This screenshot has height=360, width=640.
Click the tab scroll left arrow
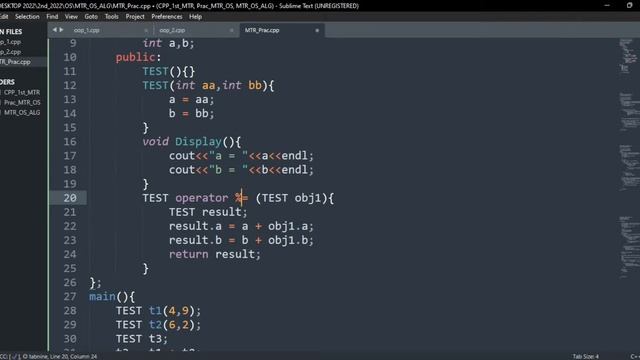tap(54, 30)
